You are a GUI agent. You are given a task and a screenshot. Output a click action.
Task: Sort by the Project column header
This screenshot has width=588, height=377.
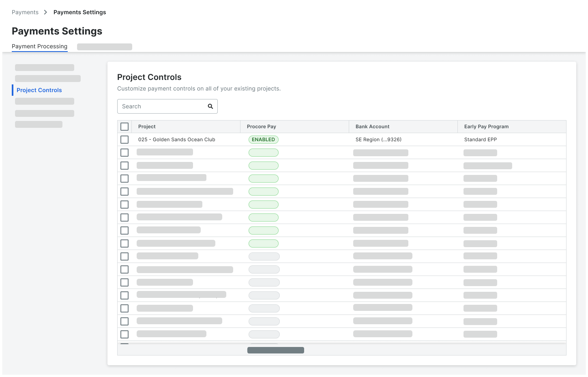[147, 126]
